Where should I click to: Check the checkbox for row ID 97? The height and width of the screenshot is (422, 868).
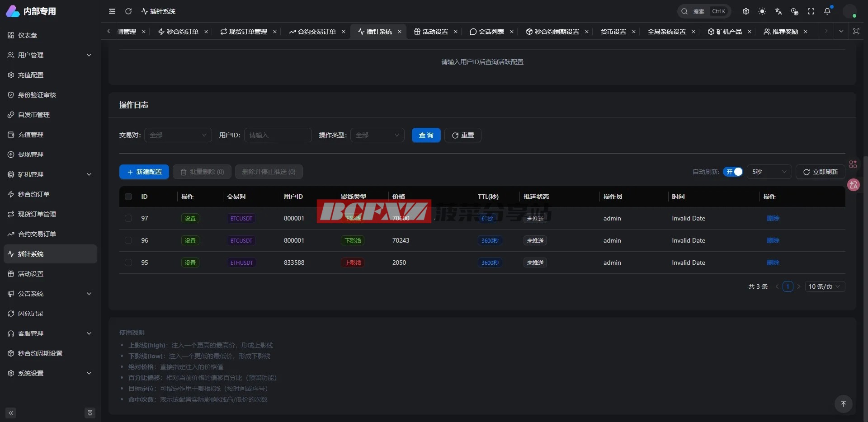click(x=128, y=218)
